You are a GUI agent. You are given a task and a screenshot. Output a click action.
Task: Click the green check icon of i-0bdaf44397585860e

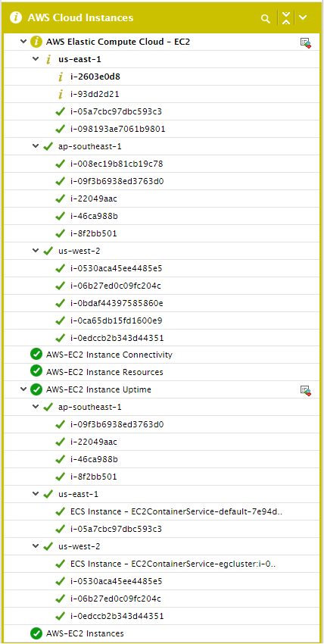(x=61, y=303)
